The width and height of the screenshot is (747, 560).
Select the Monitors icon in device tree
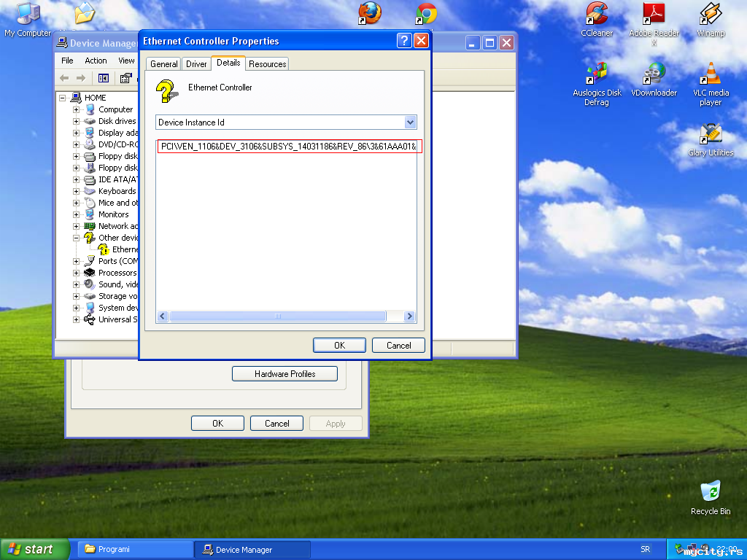[x=89, y=214]
